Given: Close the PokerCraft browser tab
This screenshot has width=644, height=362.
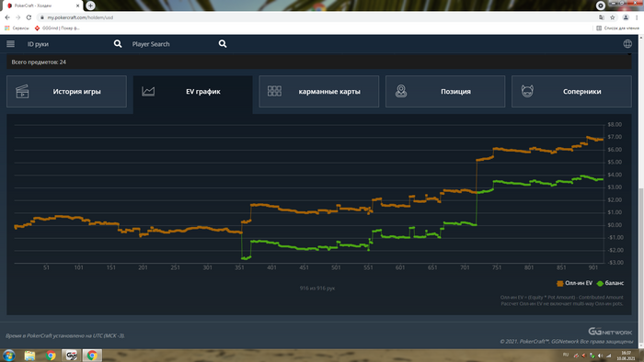Looking at the screenshot, I should pyautogui.click(x=77, y=6).
